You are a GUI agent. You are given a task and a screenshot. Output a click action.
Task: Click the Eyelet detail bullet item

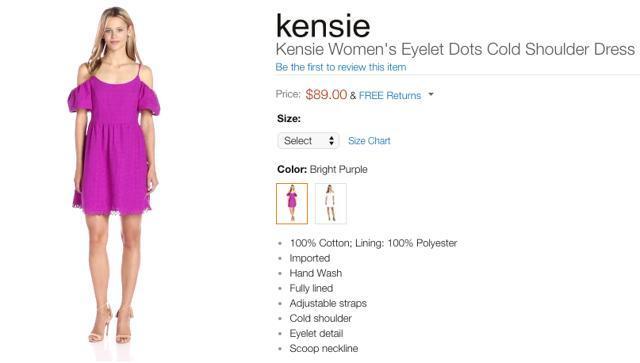pyautogui.click(x=316, y=334)
